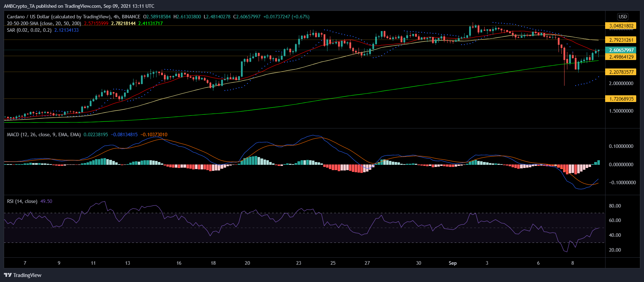Click the 13 date on time axis

[128, 263]
